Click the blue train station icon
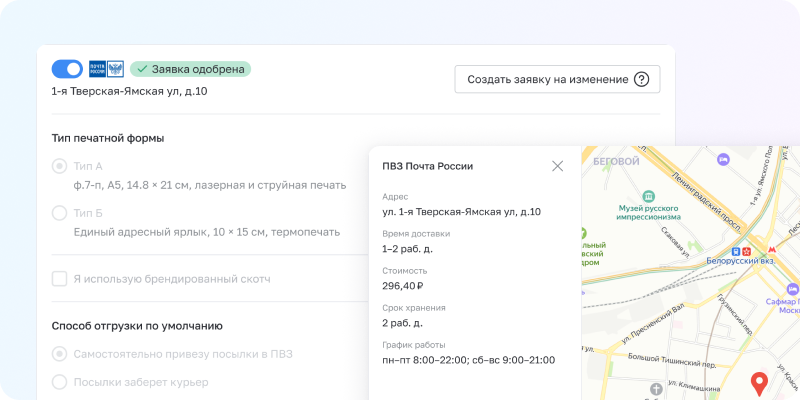Screen dimensions: 800x400 pos(737,250)
